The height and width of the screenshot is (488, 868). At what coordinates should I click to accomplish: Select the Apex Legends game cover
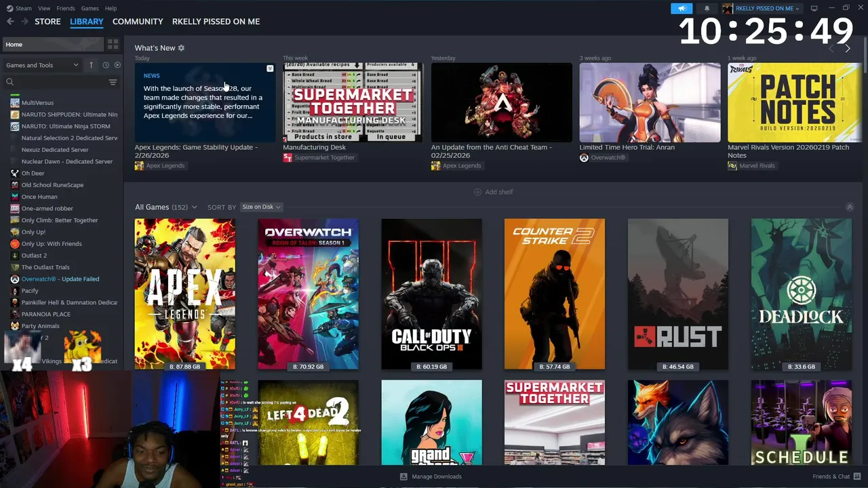coord(185,294)
